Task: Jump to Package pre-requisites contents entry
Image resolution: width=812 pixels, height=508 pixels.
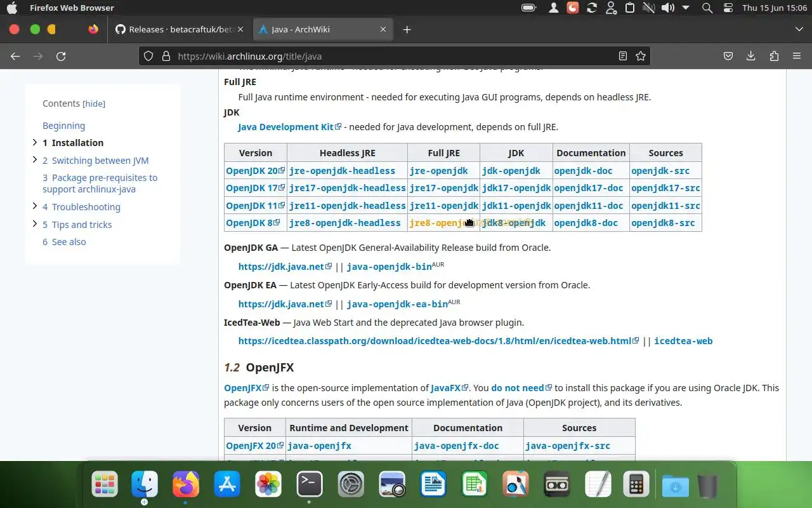Action: 100,184
